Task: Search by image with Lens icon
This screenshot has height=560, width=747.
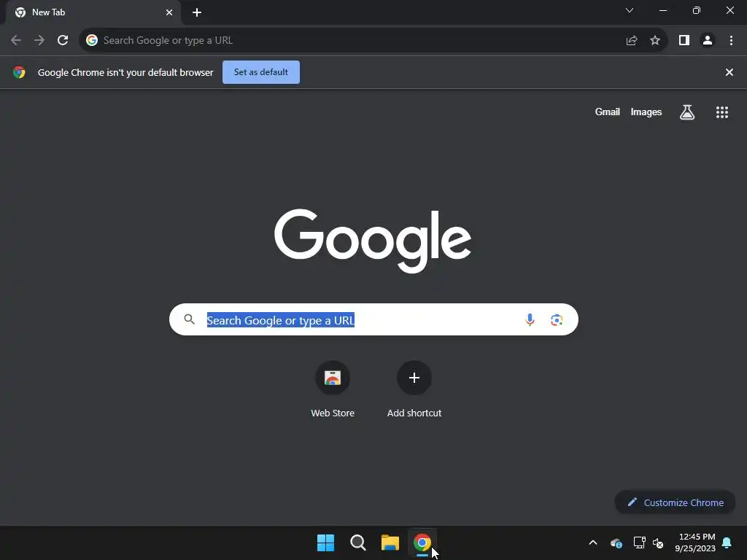Action: (x=557, y=320)
